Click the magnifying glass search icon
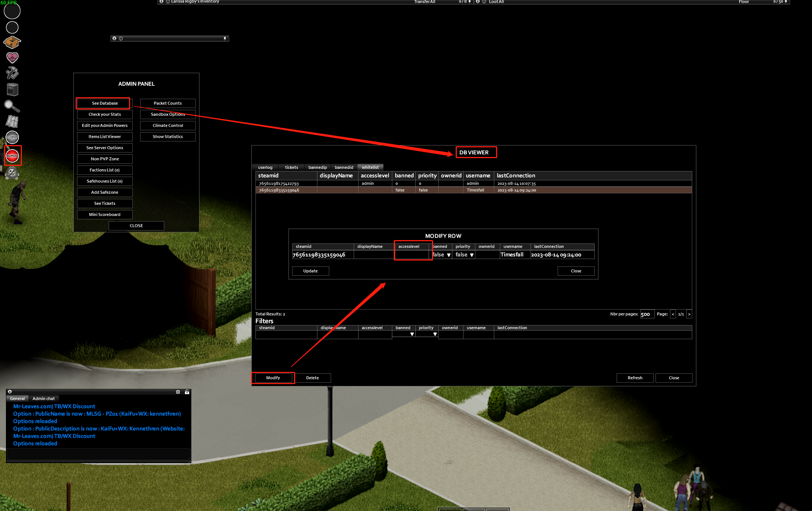Image resolution: width=812 pixels, height=511 pixels. point(12,106)
